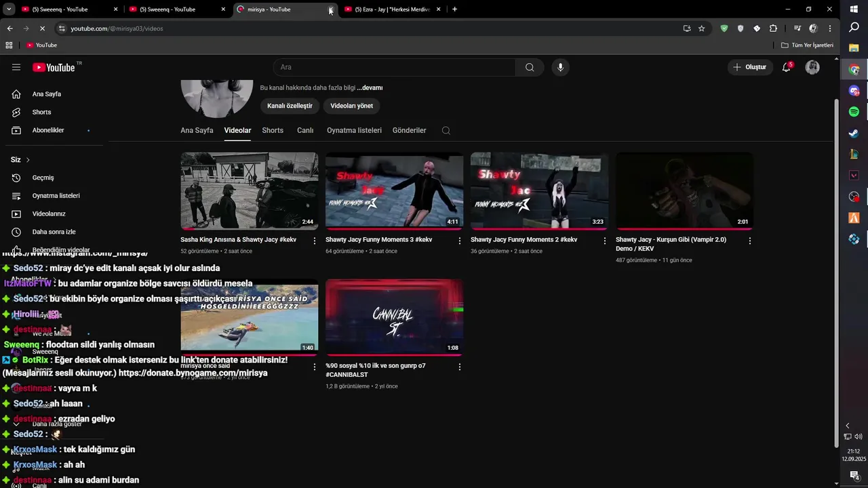Click the YouTube search field

[395, 67]
